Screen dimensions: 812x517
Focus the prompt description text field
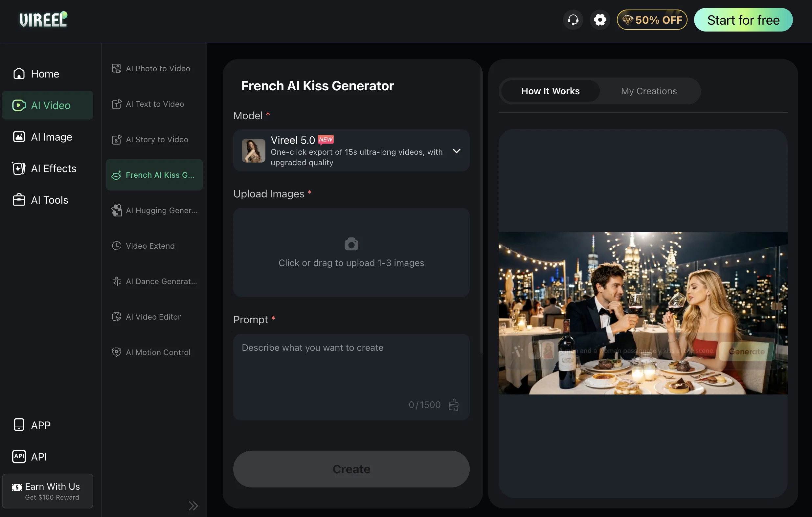click(351, 377)
